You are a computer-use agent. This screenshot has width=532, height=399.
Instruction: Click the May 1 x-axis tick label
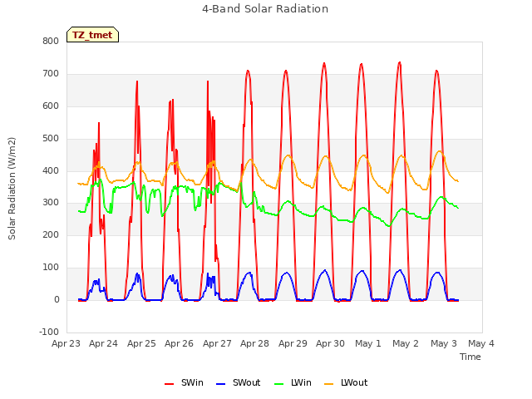click(x=368, y=343)
